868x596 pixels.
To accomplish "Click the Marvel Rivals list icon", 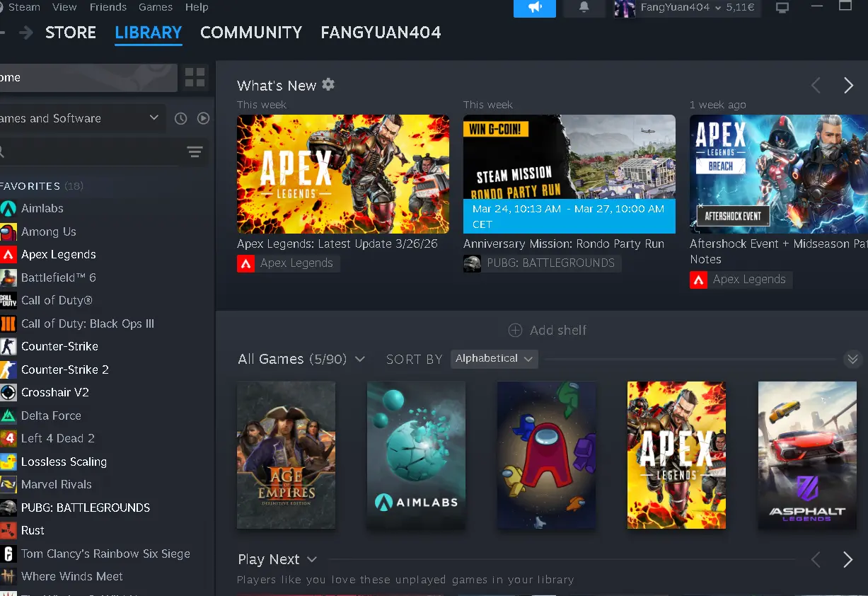I will (8, 484).
